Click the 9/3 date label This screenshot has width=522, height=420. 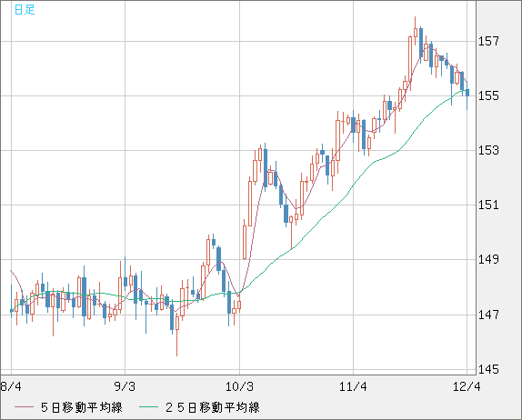[125, 386]
